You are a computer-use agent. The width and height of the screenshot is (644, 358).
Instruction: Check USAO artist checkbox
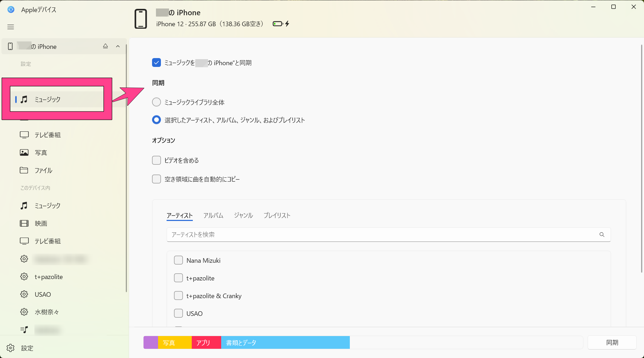[x=178, y=313]
